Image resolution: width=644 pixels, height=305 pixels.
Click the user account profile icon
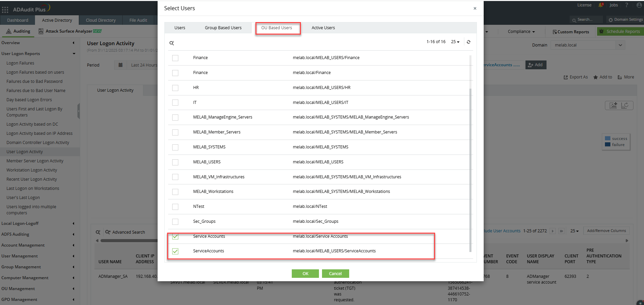[x=639, y=5]
